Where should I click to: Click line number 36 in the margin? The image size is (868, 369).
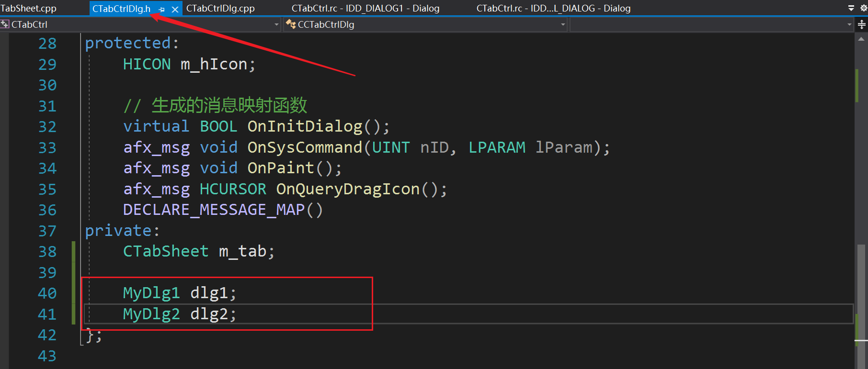pyautogui.click(x=47, y=210)
